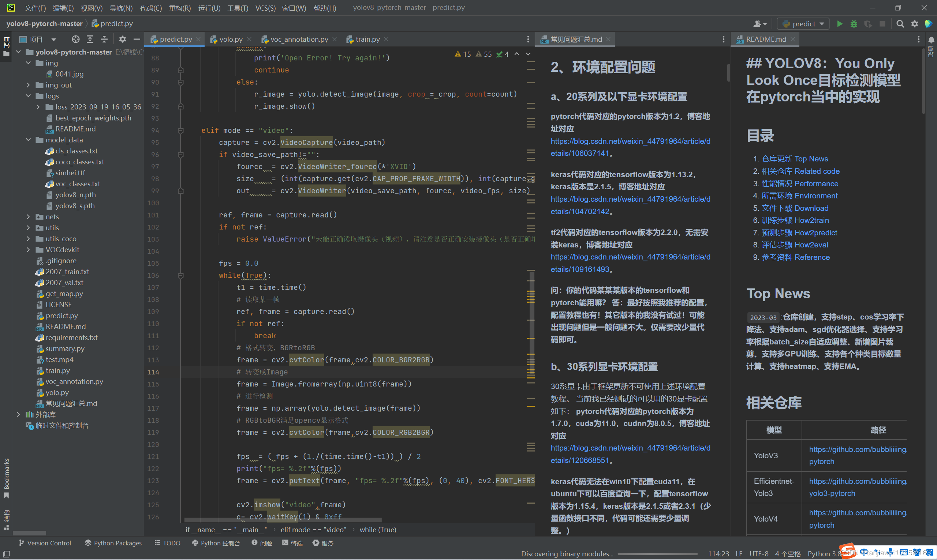Screen dimensions: 937x560
Task: Locate the opened file in project tree
Action: click(76, 39)
